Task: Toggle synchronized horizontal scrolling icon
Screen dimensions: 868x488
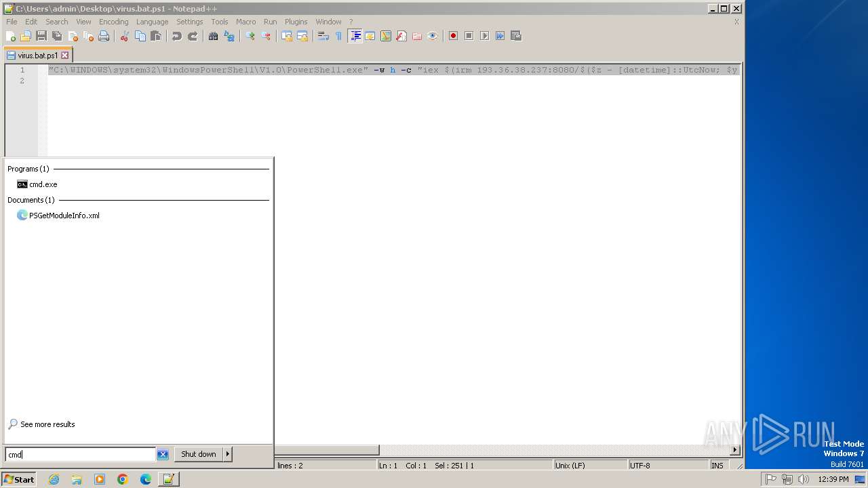Action: click(x=302, y=36)
